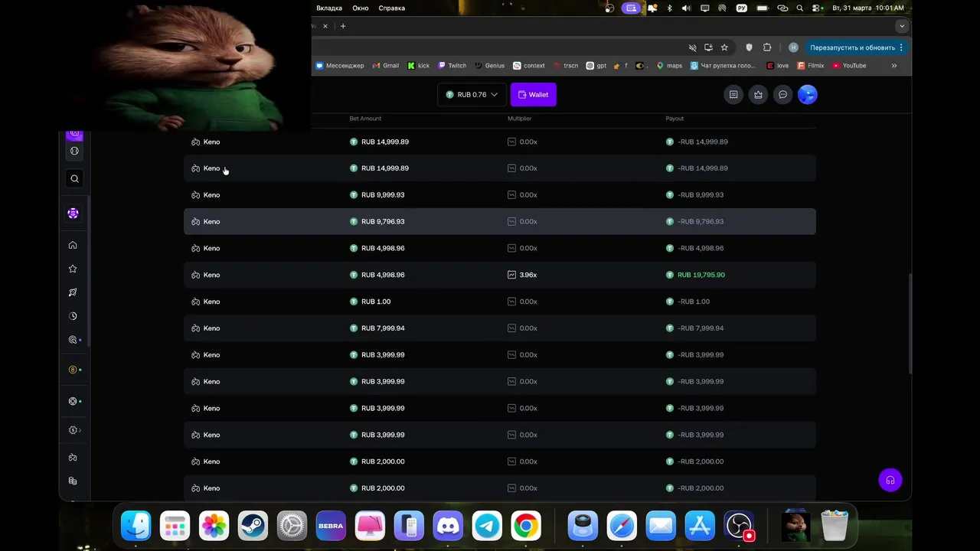Open the RUB 0.76 balance dropdown
This screenshot has width=980, height=551.
point(472,95)
